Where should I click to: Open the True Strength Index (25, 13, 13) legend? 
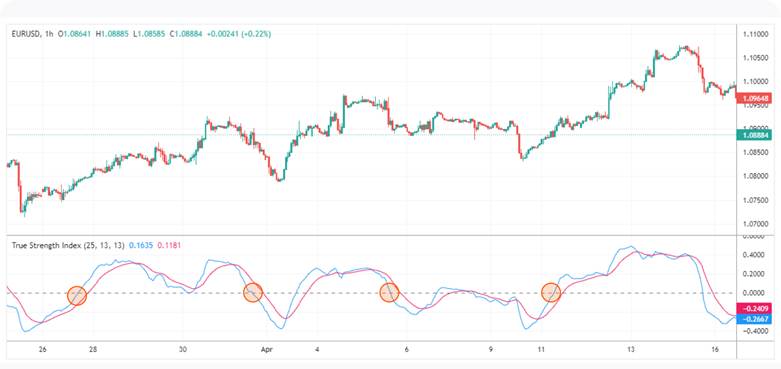(x=68, y=245)
